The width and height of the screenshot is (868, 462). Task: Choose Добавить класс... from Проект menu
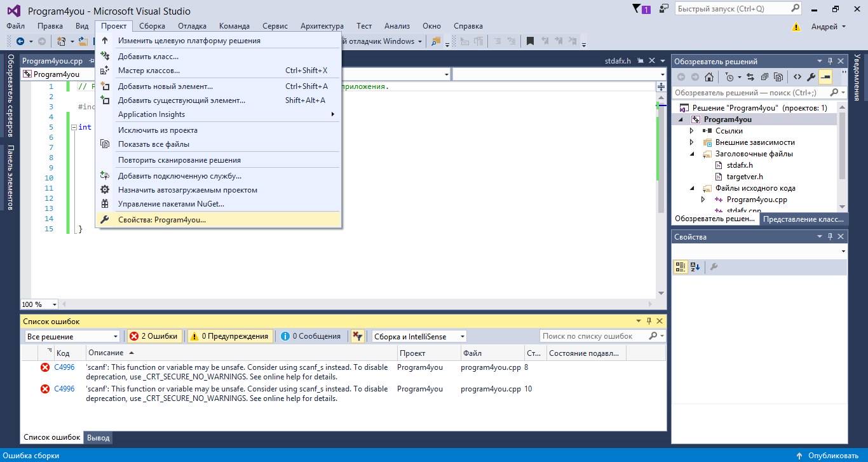tap(219, 57)
